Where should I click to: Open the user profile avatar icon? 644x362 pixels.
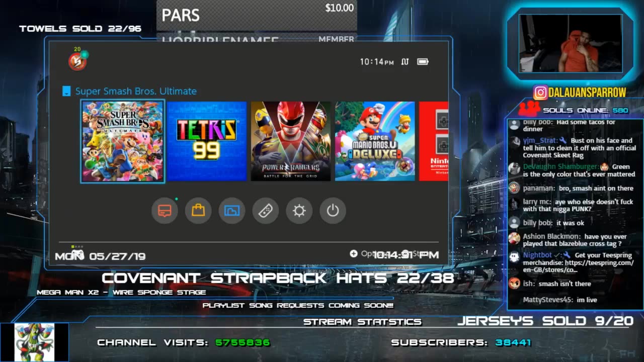click(77, 61)
